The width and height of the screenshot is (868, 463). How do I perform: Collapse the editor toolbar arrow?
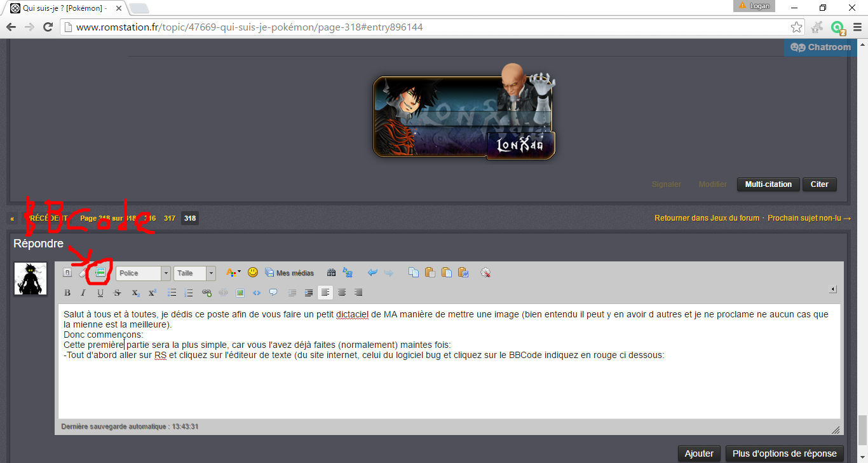click(833, 289)
